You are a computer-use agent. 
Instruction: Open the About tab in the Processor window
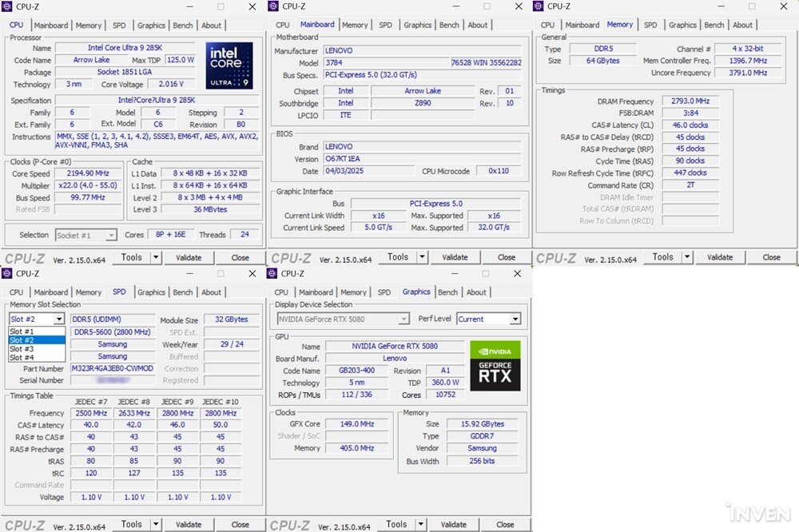point(212,26)
